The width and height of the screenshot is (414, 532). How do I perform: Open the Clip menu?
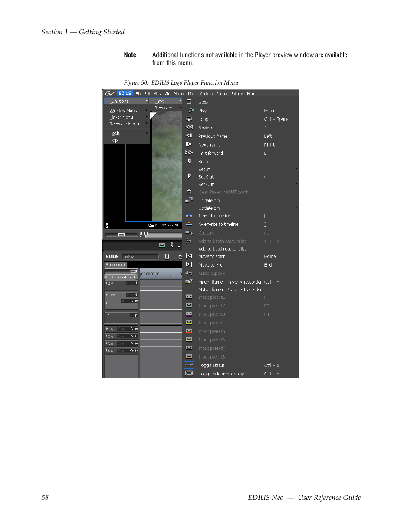pos(168,94)
